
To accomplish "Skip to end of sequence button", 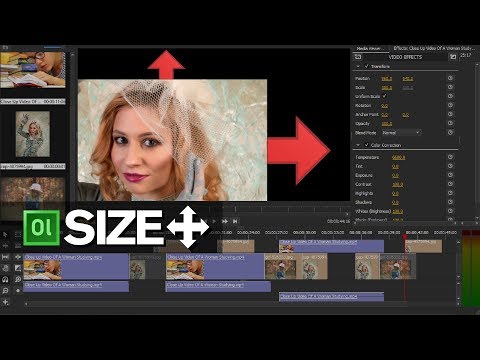I will [235, 221].
